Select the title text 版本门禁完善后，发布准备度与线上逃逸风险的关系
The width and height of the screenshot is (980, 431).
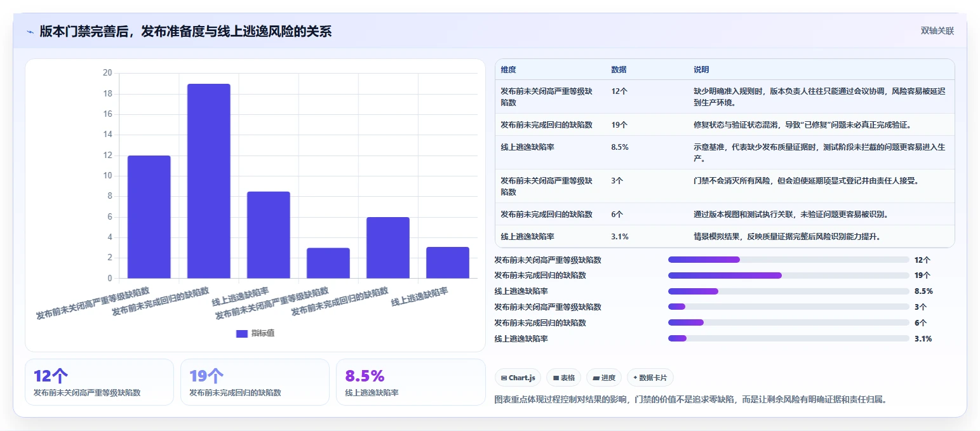pyautogui.click(x=185, y=31)
